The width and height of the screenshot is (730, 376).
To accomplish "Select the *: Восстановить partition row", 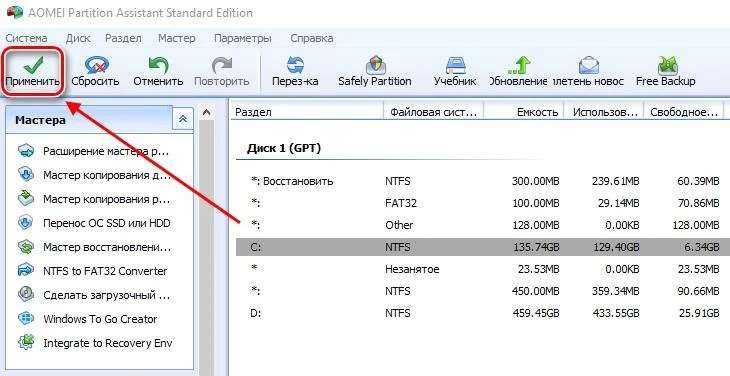I will [483, 181].
